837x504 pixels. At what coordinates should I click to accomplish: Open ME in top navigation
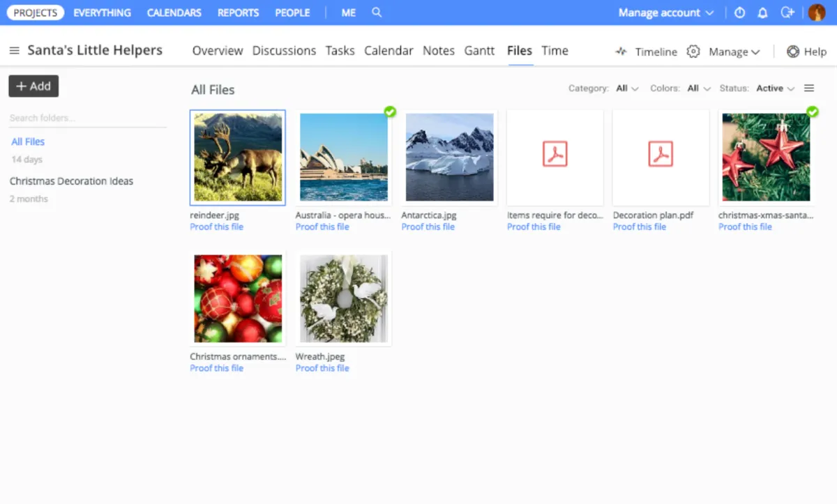(x=349, y=13)
